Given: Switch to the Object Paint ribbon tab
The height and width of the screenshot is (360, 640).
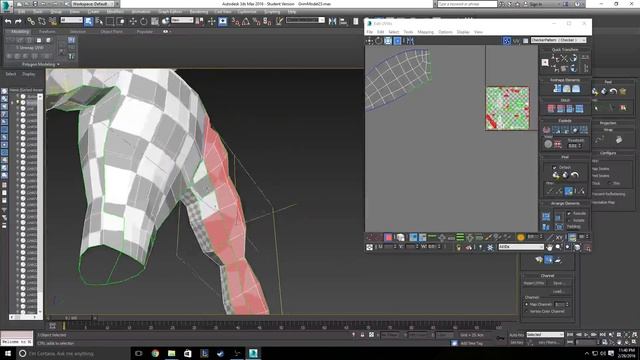Looking at the screenshot, I should [x=111, y=31].
